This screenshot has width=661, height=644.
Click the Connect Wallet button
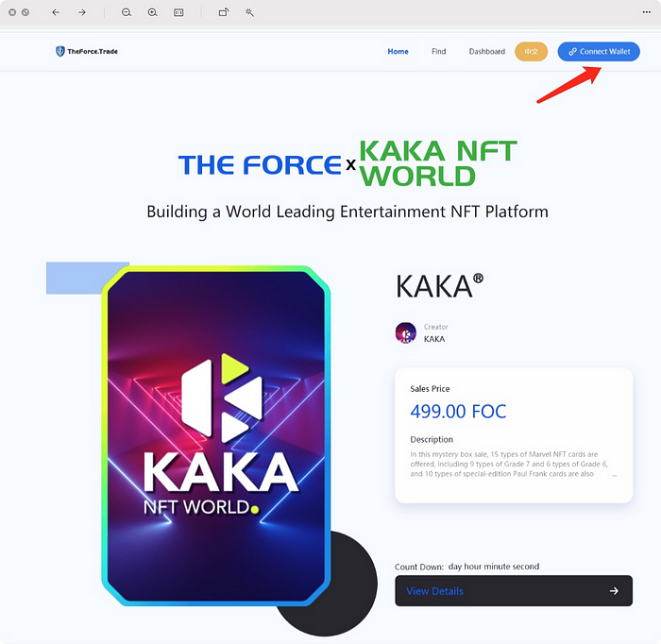[599, 51]
